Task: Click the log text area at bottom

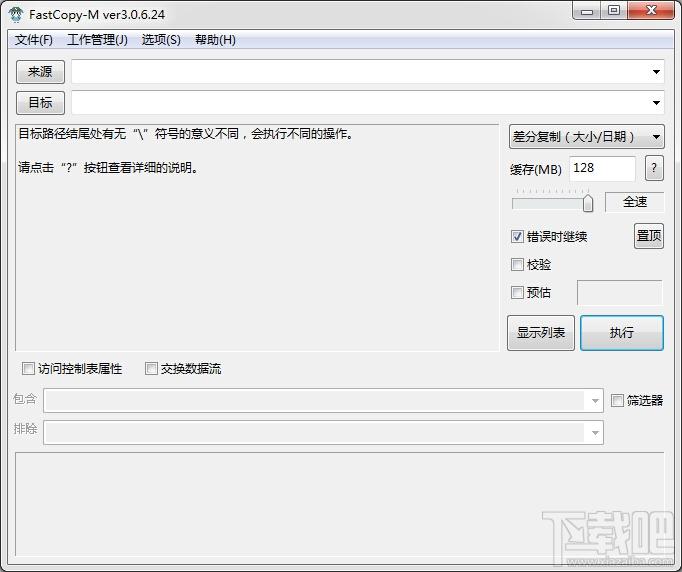Action: click(x=340, y=504)
